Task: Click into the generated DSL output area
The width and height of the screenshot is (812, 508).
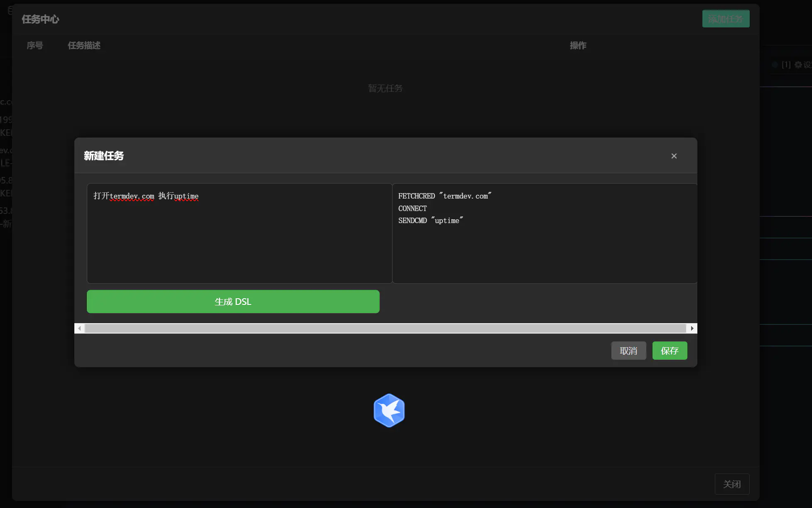Action: 544,253
